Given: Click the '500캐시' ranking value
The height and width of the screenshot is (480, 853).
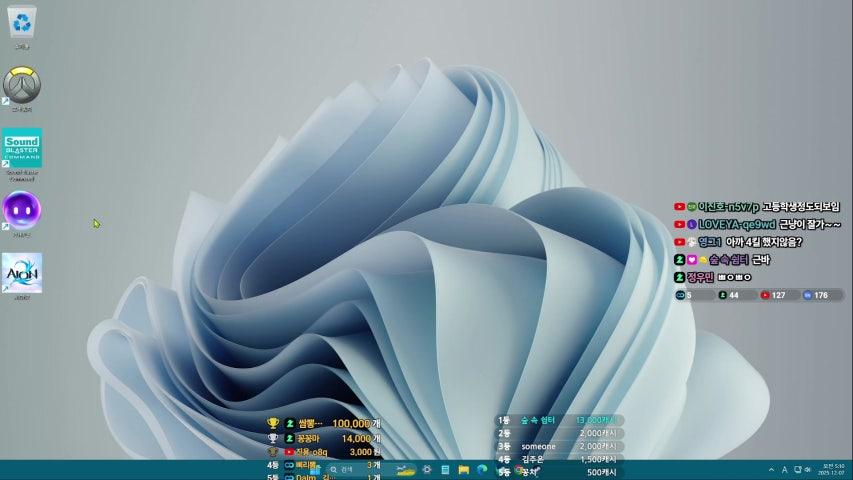Looking at the screenshot, I should click(x=602, y=472).
